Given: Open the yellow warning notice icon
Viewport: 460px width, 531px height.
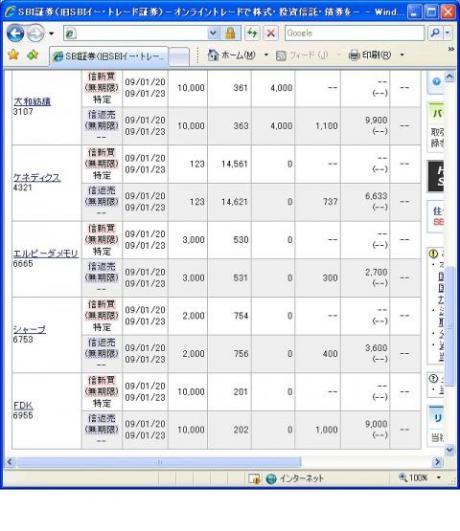Looking at the screenshot, I should pyautogui.click(x=433, y=253).
